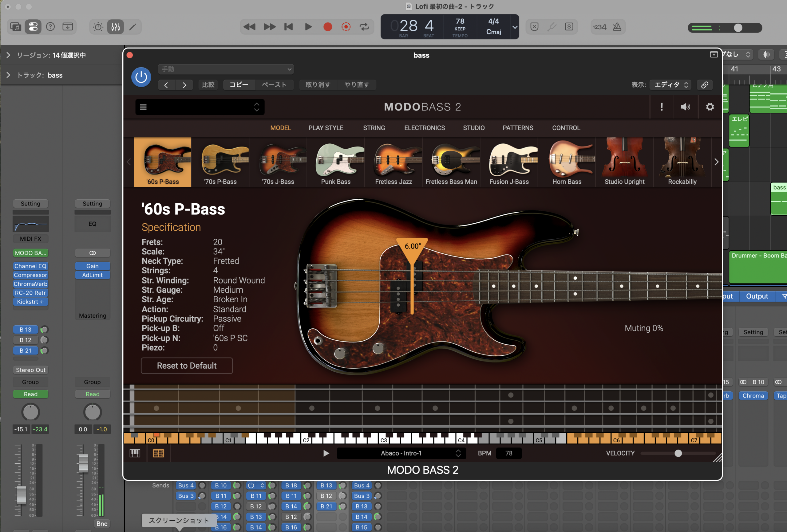Screen dimensions: 787x532
Task: Switch to the STRING tab
Action: click(374, 128)
